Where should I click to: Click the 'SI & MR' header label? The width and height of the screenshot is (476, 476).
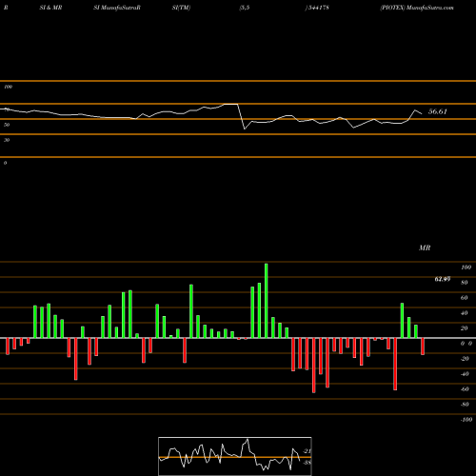click(x=50, y=8)
